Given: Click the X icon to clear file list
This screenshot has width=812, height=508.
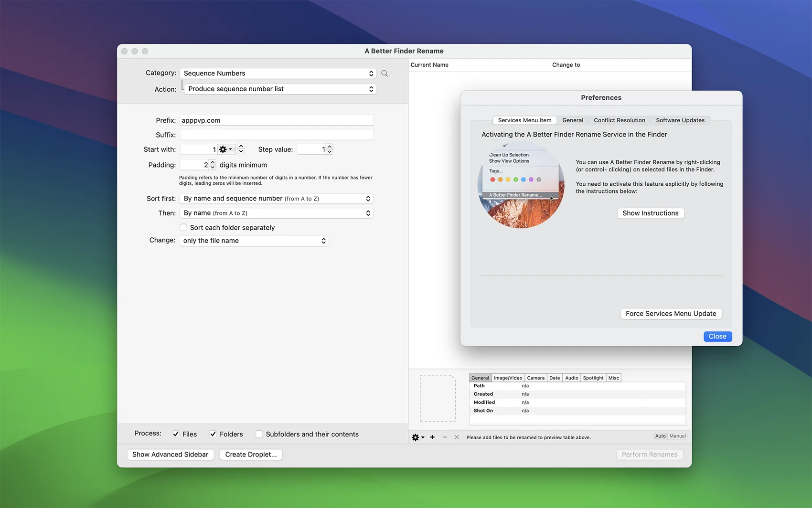Looking at the screenshot, I should pos(457,437).
